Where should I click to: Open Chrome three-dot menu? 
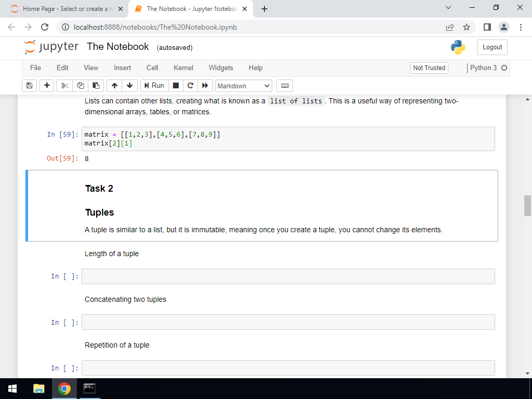coord(521,27)
